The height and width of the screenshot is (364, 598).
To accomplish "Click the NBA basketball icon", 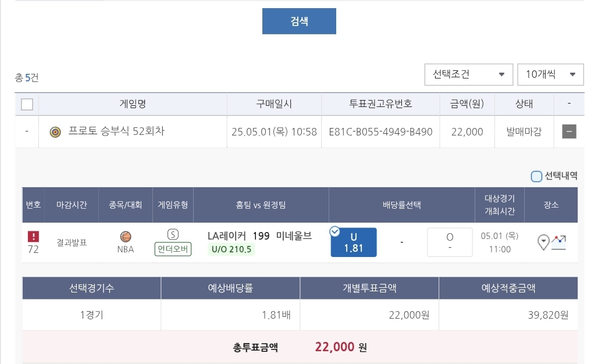I will point(126,237).
